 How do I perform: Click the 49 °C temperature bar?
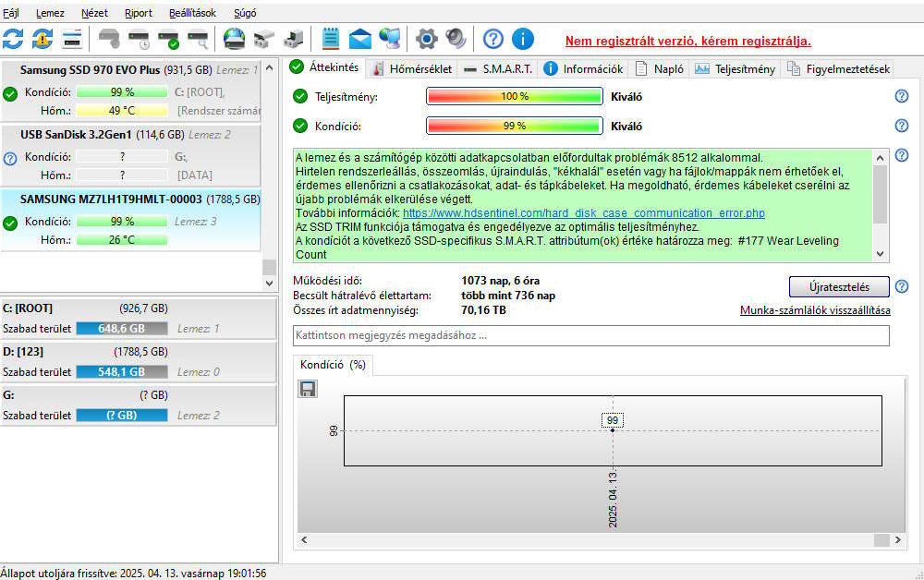click(122, 110)
